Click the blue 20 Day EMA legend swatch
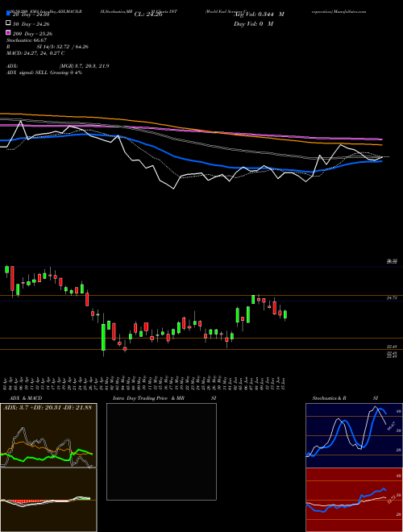Viewport: 403px width, 532px height. click(x=9, y=14)
